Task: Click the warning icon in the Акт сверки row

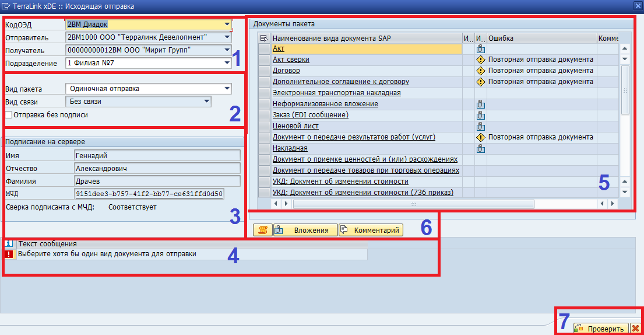Action: point(481,60)
